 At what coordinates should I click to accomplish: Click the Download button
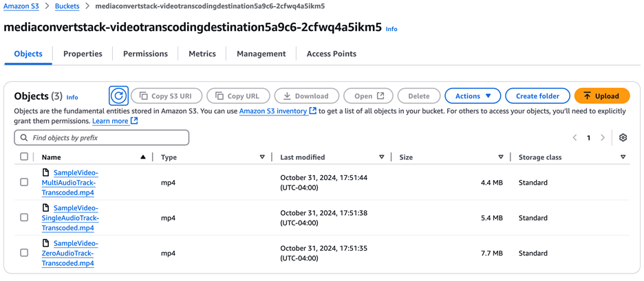pos(307,96)
